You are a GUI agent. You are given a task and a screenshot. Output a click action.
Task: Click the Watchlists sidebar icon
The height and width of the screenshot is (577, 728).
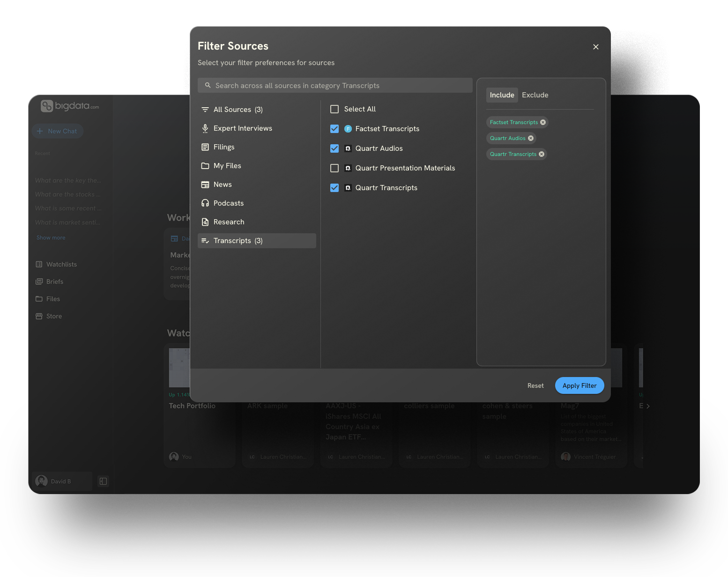click(39, 264)
